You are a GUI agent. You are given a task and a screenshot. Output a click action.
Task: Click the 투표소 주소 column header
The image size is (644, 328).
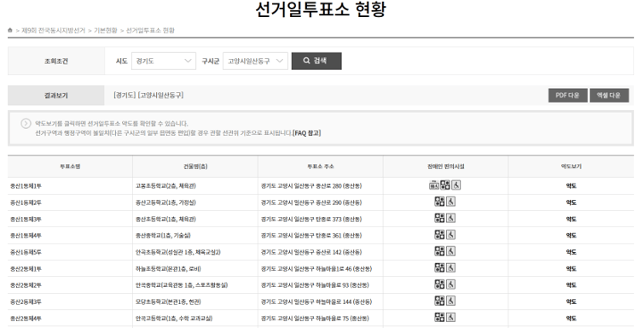(321, 167)
